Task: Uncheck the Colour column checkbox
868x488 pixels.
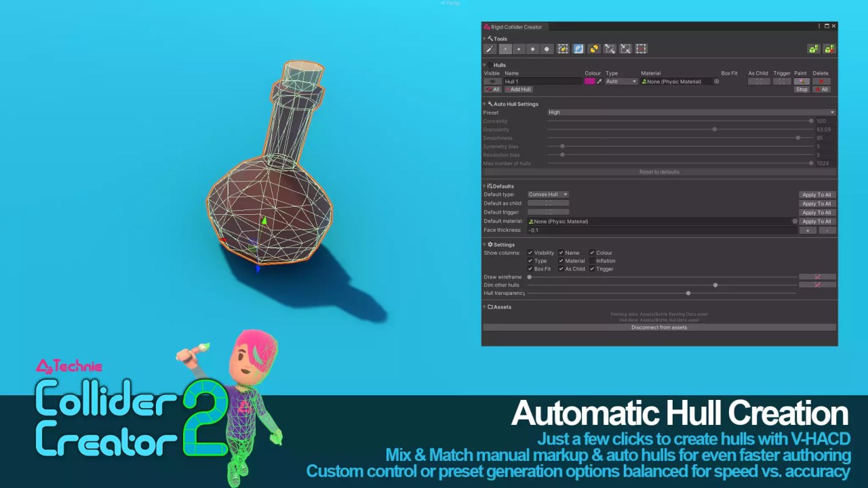Action: [592, 253]
